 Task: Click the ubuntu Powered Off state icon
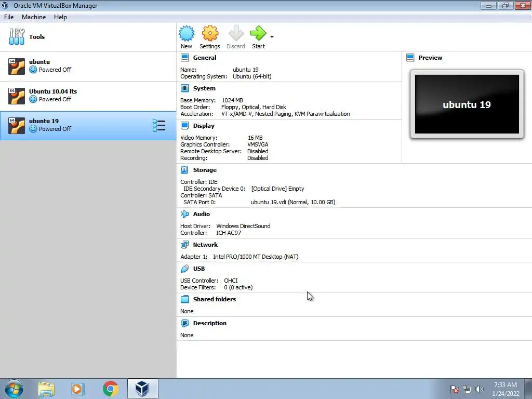[x=33, y=70]
